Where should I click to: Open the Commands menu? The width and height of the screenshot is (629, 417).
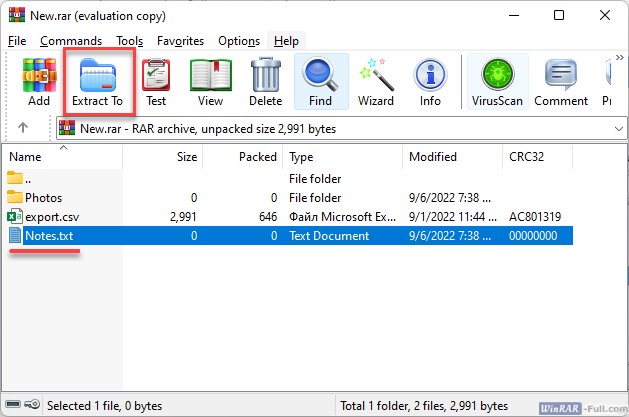[71, 41]
